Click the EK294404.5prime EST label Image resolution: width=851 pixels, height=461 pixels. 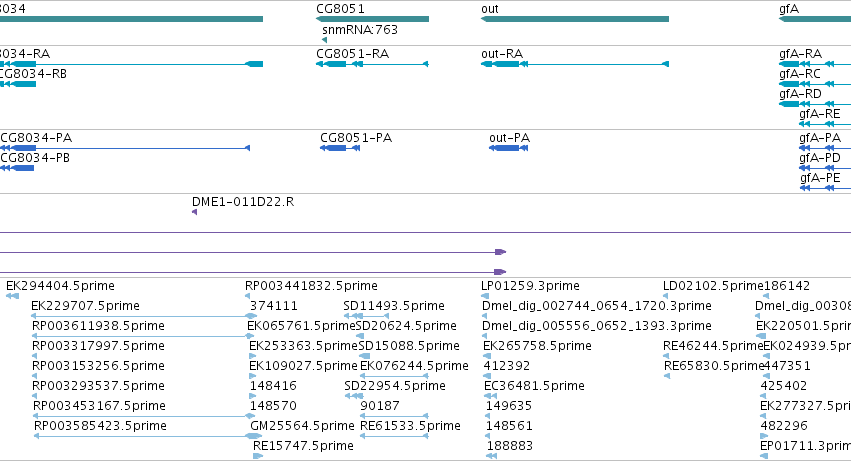click(60, 286)
